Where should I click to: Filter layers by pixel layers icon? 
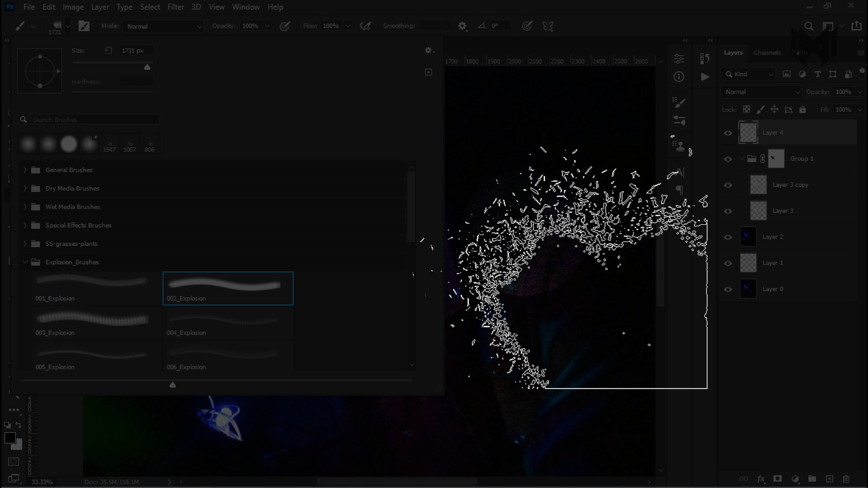click(x=787, y=74)
